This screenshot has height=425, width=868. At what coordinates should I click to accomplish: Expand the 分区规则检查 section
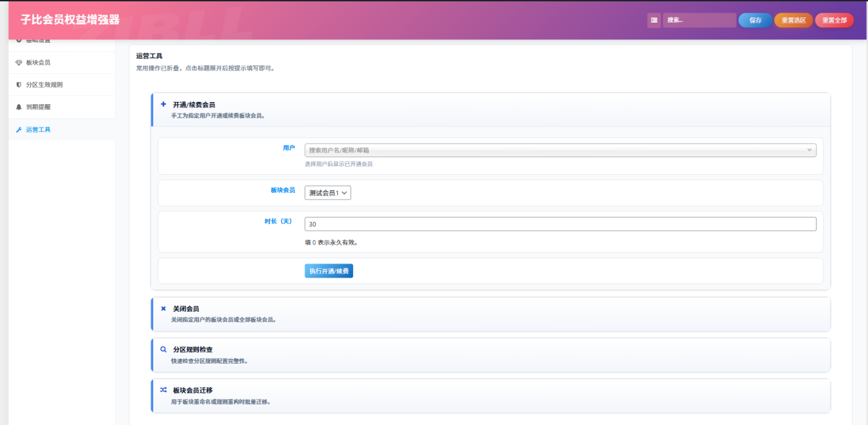click(x=491, y=354)
